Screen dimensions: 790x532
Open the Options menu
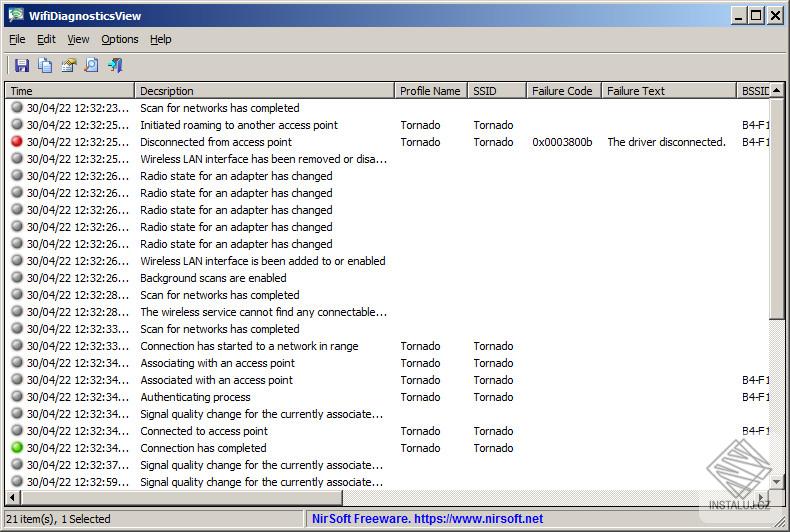click(x=119, y=39)
